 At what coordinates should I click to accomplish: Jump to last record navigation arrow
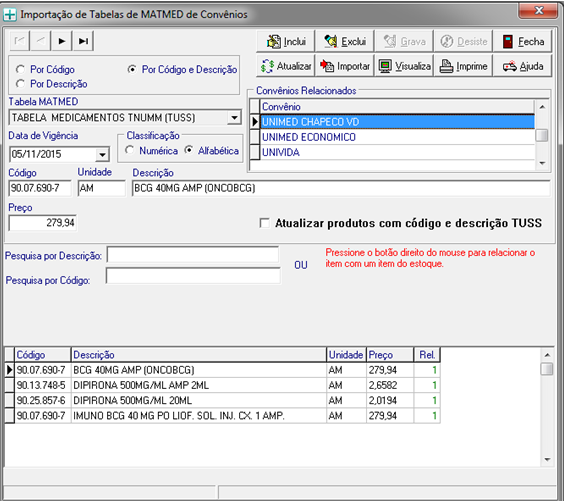click(83, 41)
